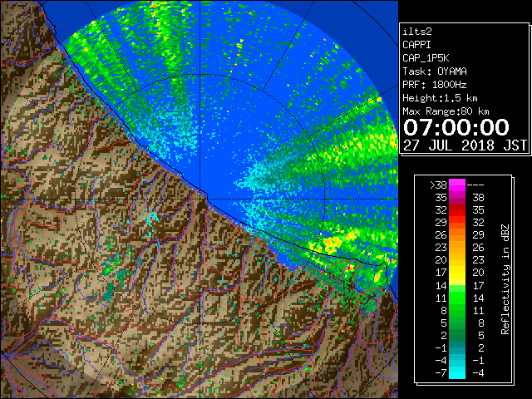Click the 'Task: OYAMA' line
Image resolution: width=532 pixels, height=399 pixels.
[x=435, y=71]
